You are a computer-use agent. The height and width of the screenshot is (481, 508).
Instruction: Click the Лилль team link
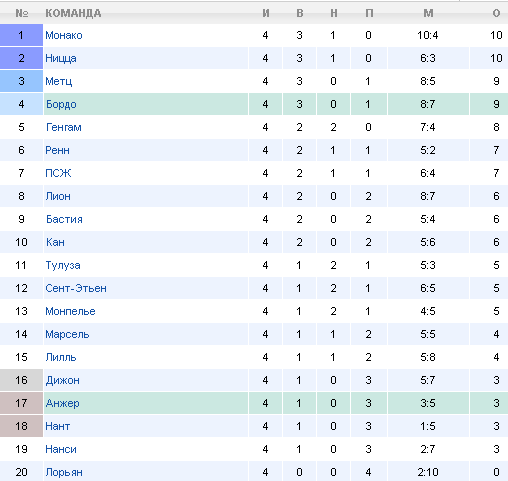coord(61,357)
